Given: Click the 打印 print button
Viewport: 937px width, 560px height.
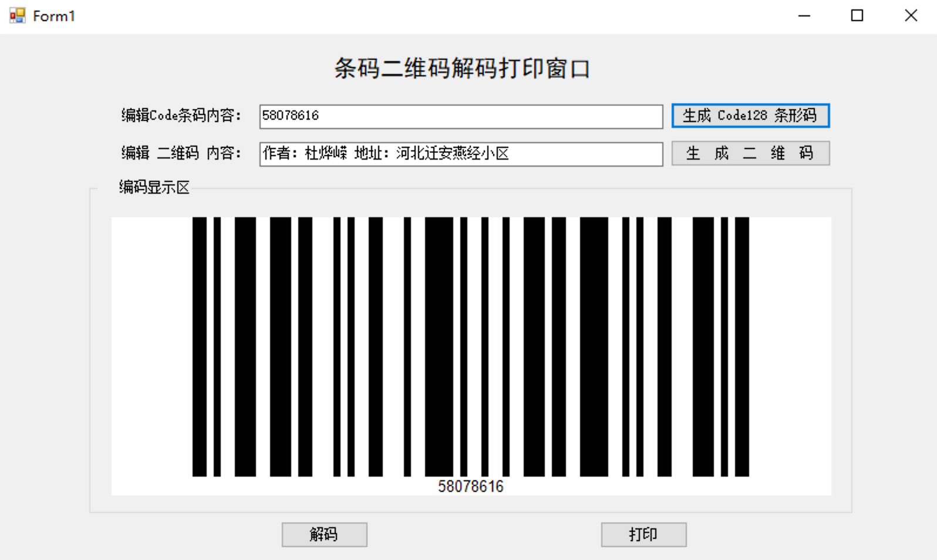Looking at the screenshot, I should point(643,535).
